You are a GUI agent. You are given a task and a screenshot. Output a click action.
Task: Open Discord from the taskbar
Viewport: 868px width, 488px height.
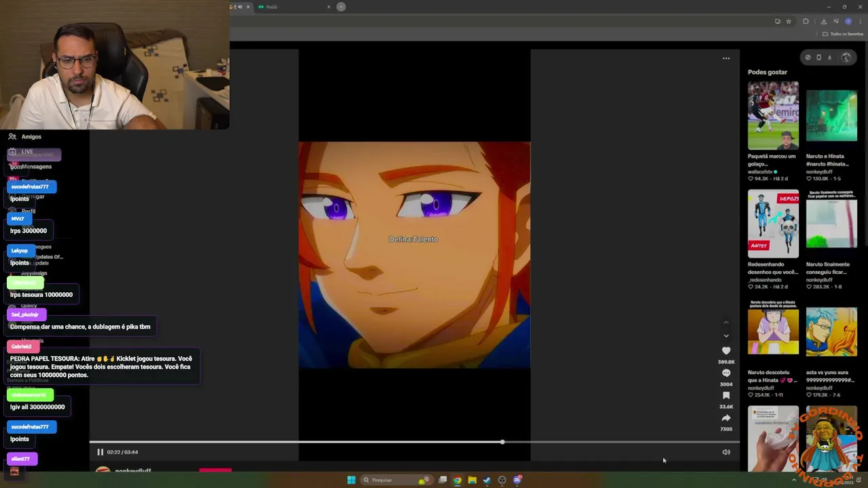[517, 480]
